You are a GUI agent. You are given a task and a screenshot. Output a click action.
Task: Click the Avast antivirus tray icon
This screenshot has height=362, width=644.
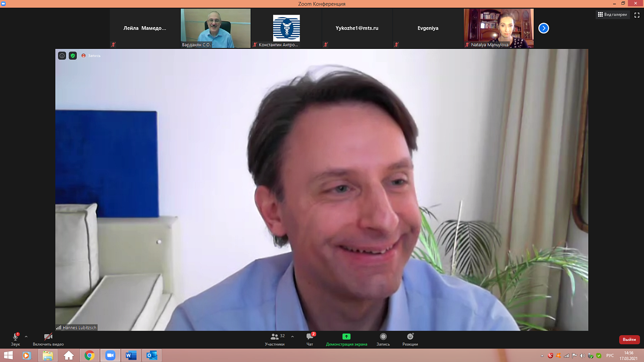click(559, 356)
